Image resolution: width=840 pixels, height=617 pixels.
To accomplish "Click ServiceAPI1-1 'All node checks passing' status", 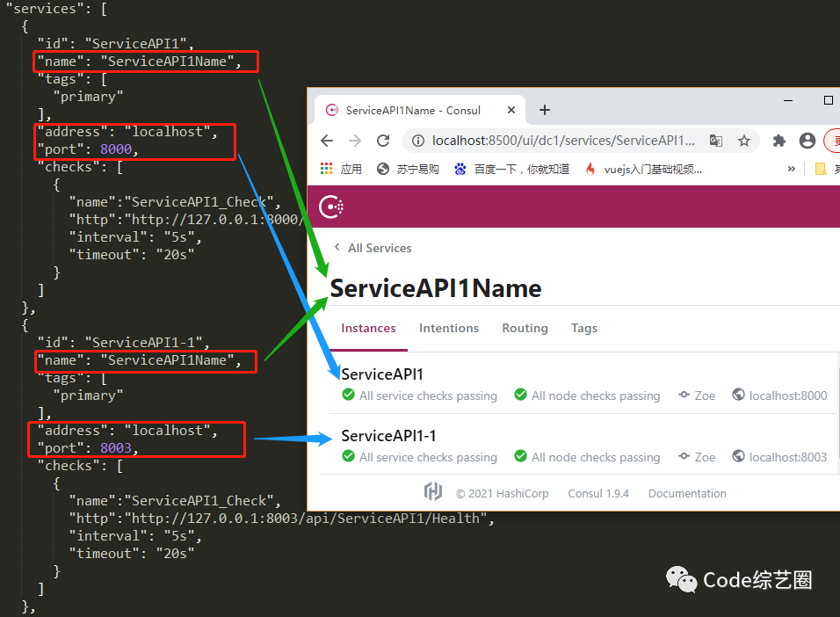I will (x=587, y=457).
